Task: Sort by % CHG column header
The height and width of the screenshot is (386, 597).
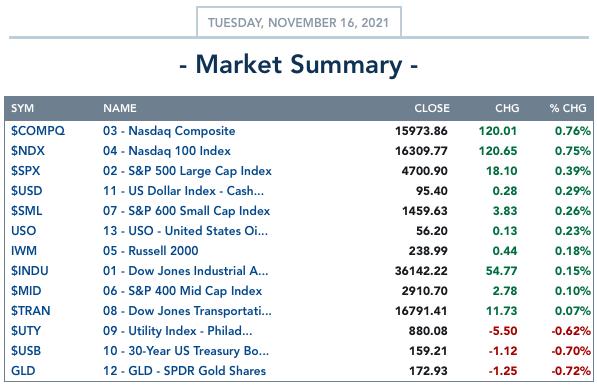Action: pyautogui.click(x=568, y=108)
